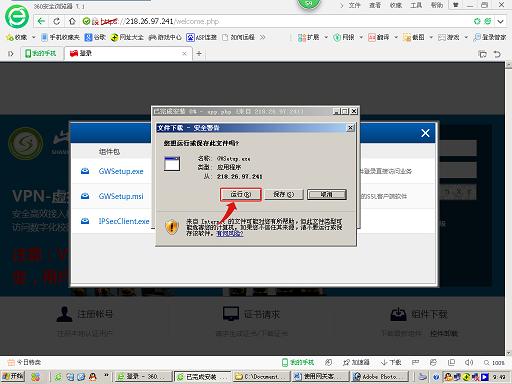
Task: Open the 扩展 extensions dropdown arrow
Action: click(x=326, y=37)
